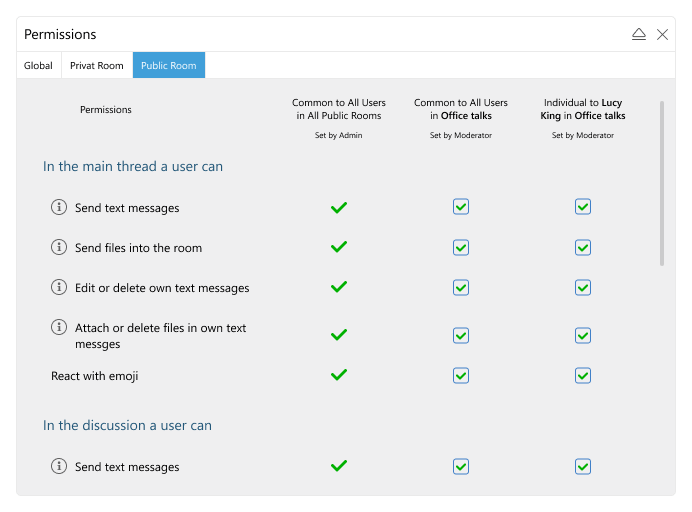This screenshot has width=692, height=512.
Task: Toggle Edit or delete own messages for Office talks
Action: (461, 288)
